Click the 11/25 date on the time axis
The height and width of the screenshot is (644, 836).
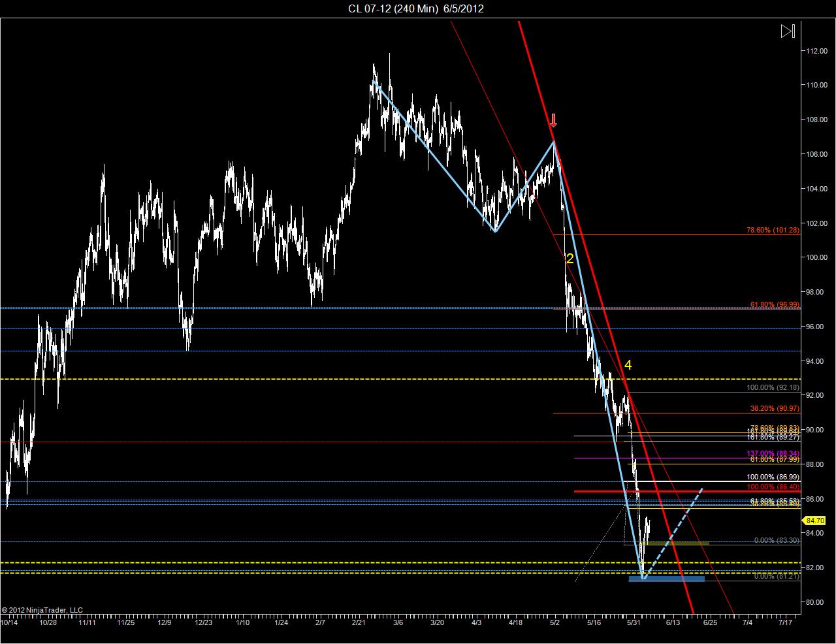[x=126, y=622]
